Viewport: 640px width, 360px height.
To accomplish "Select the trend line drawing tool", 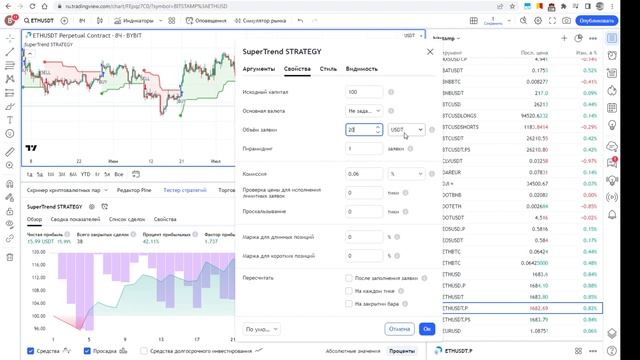I will pyautogui.click(x=10, y=52).
